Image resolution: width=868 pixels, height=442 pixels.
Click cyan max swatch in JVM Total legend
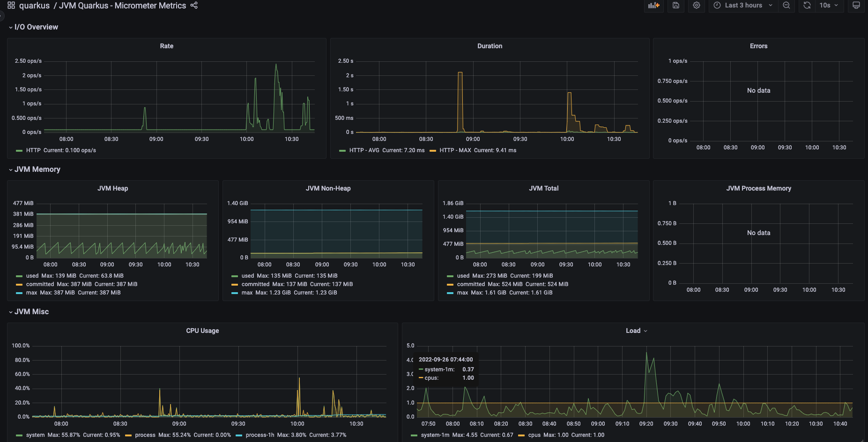click(450, 293)
